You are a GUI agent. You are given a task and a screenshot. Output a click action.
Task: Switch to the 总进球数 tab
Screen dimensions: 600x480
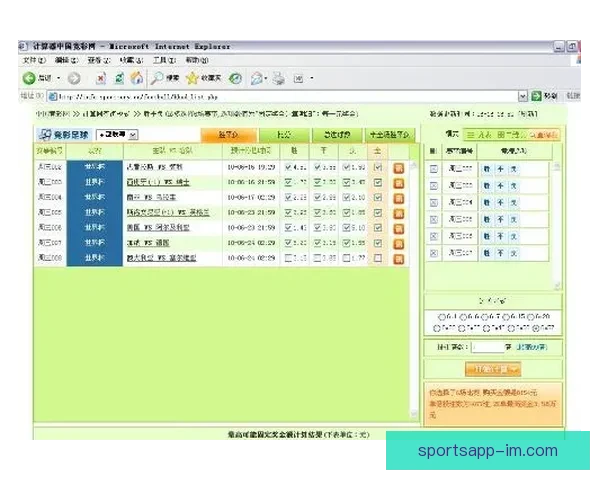337,135
